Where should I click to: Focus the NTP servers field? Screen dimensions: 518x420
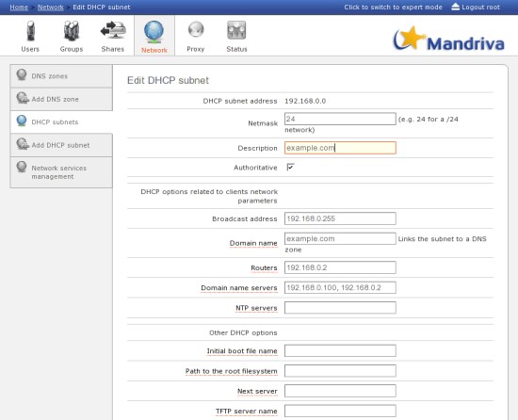[340, 308]
